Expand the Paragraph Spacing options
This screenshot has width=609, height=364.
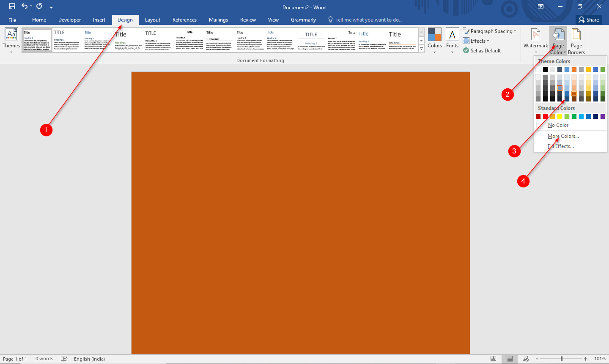[489, 31]
